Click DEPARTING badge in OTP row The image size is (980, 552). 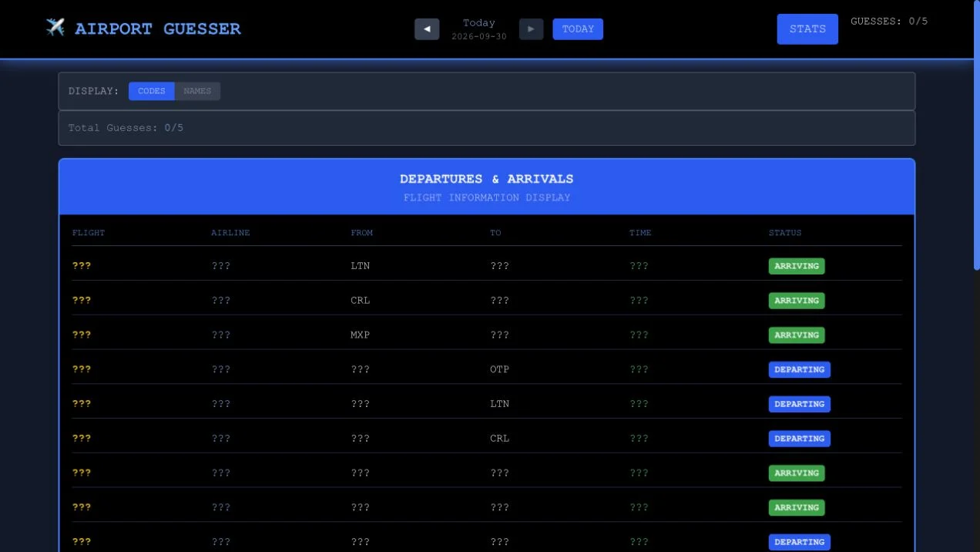pyautogui.click(x=800, y=369)
